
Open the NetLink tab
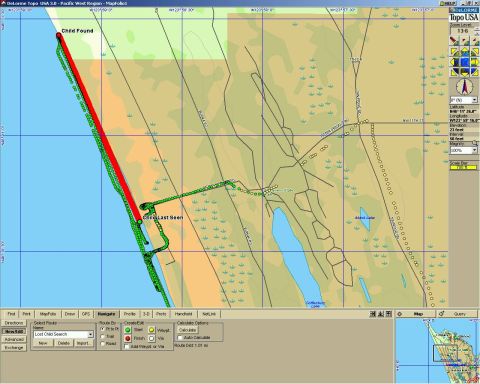pyautogui.click(x=209, y=314)
